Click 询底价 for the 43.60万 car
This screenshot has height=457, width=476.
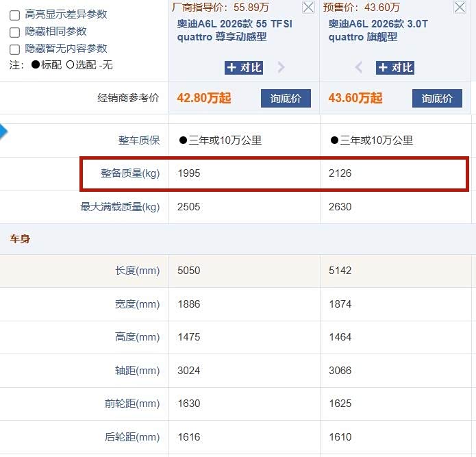pyautogui.click(x=437, y=98)
